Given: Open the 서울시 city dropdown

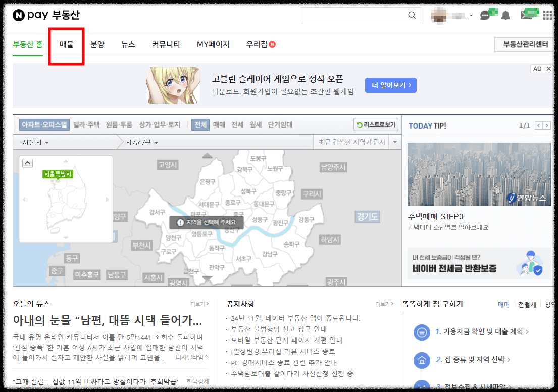Looking at the screenshot, I should pos(35,143).
